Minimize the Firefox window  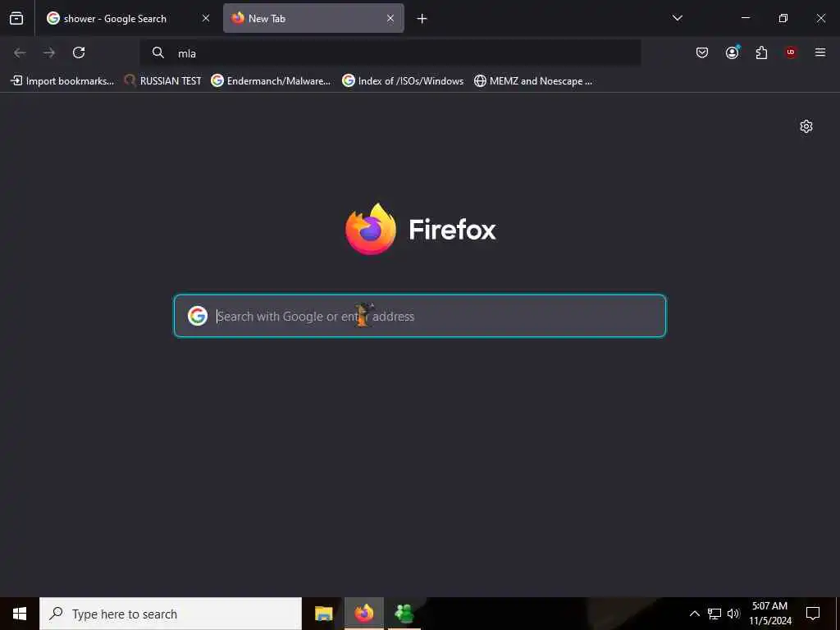tap(745, 18)
